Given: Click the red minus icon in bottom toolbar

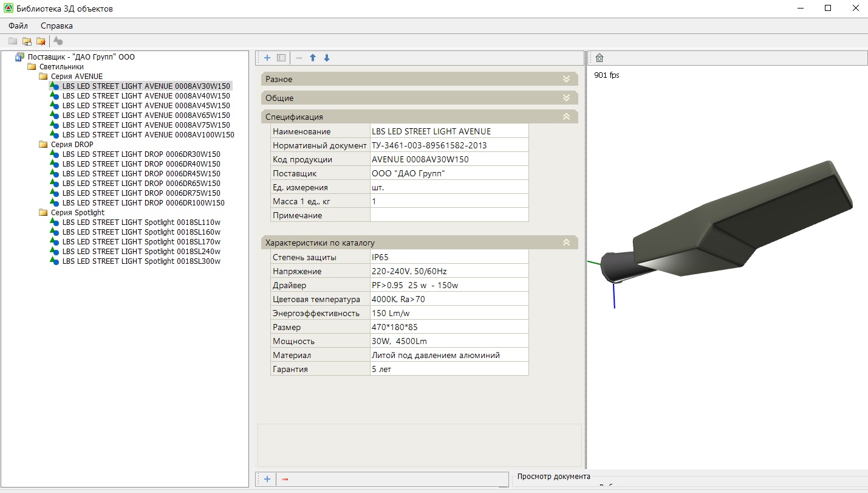Looking at the screenshot, I should (285, 479).
